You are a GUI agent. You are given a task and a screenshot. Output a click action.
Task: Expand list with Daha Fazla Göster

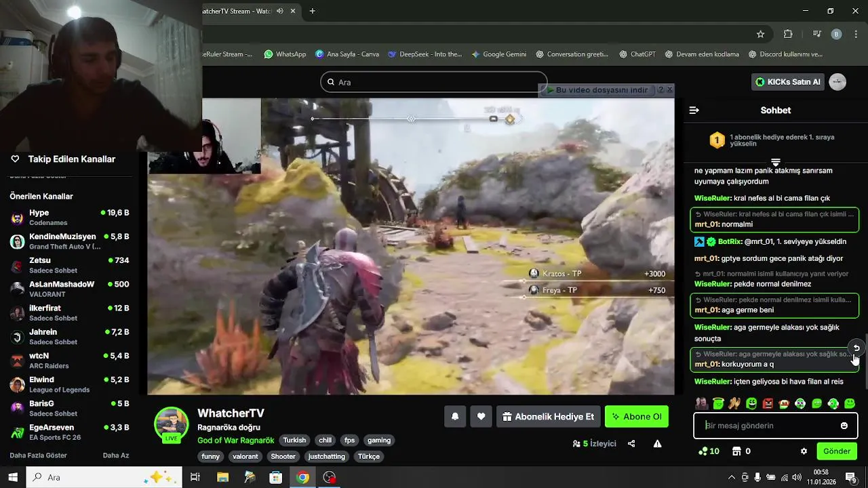(x=39, y=455)
